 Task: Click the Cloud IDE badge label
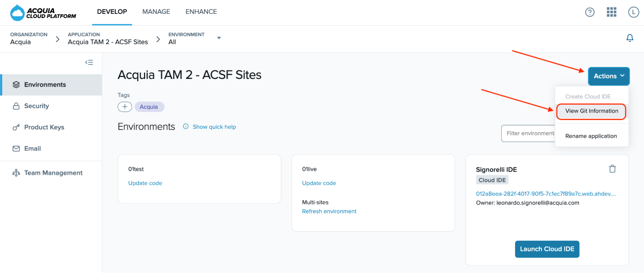492,180
